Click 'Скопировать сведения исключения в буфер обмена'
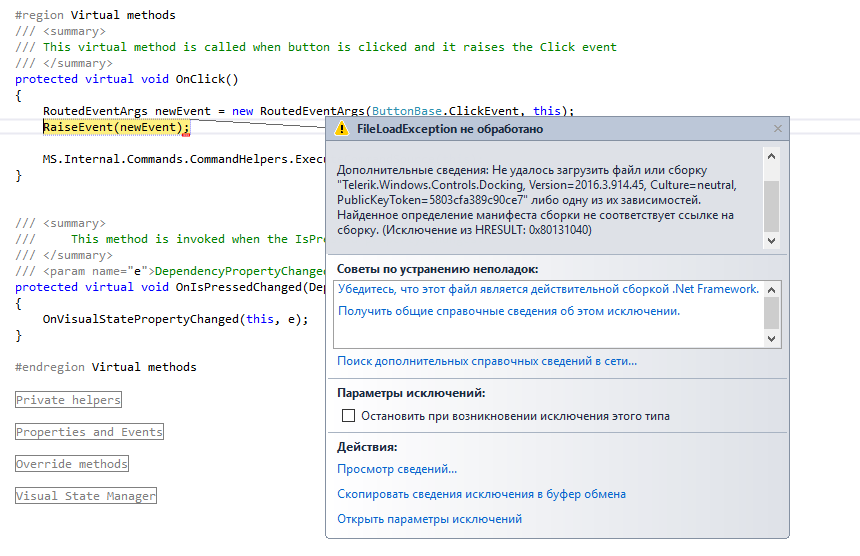The image size is (860, 556). pyautogui.click(x=482, y=494)
